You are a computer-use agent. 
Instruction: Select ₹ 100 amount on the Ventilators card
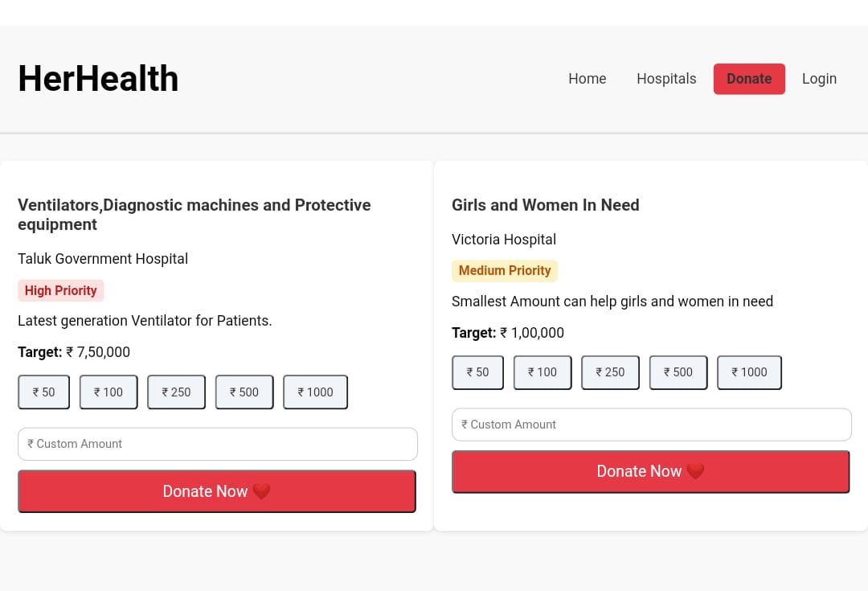tap(108, 392)
